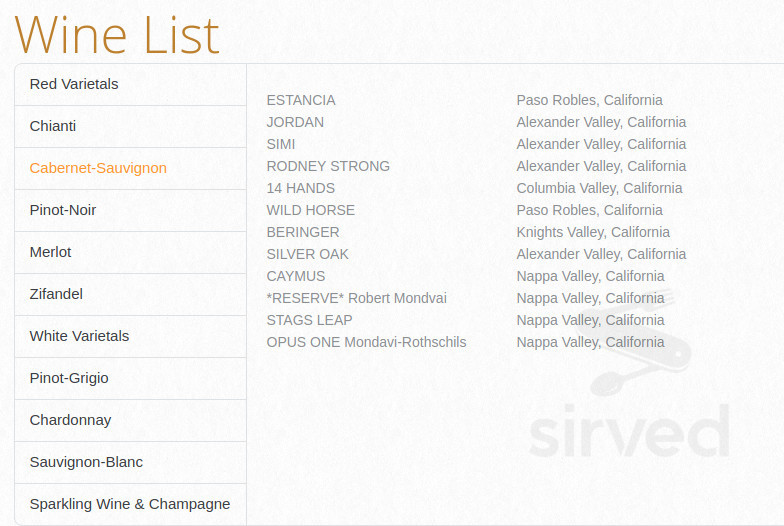Screen dimensions: 784x526
Task: Click the ESTANCIA wine entry
Action: point(301,100)
